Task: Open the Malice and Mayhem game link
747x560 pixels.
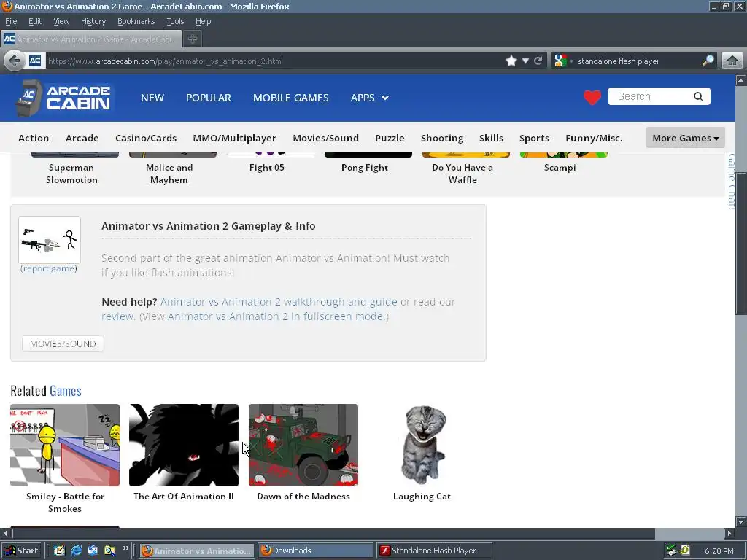Action: 169,174
